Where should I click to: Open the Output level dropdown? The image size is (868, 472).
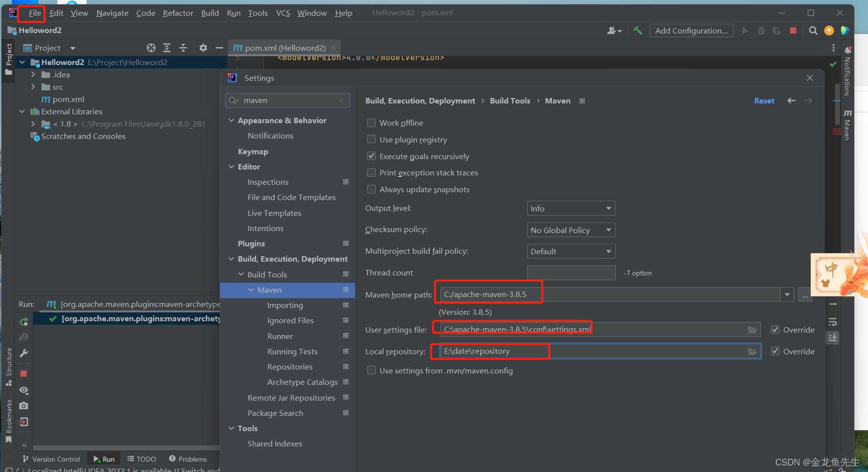[x=571, y=208]
